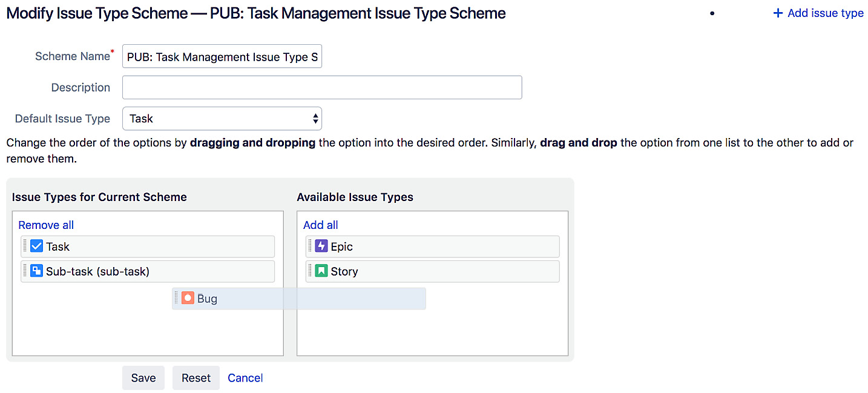The image size is (868, 393).
Task: Click the plus icon beside Add issue type
Action: coord(777,13)
